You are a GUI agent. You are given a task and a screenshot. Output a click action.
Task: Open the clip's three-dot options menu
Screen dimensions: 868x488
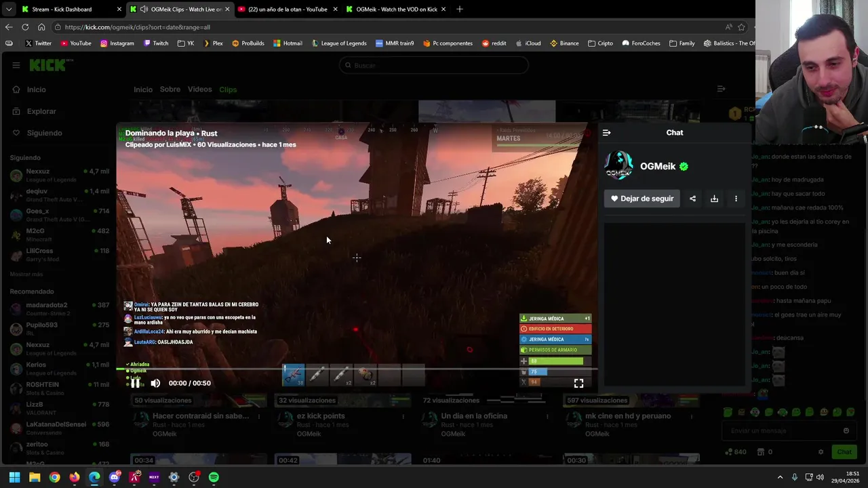pos(736,199)
